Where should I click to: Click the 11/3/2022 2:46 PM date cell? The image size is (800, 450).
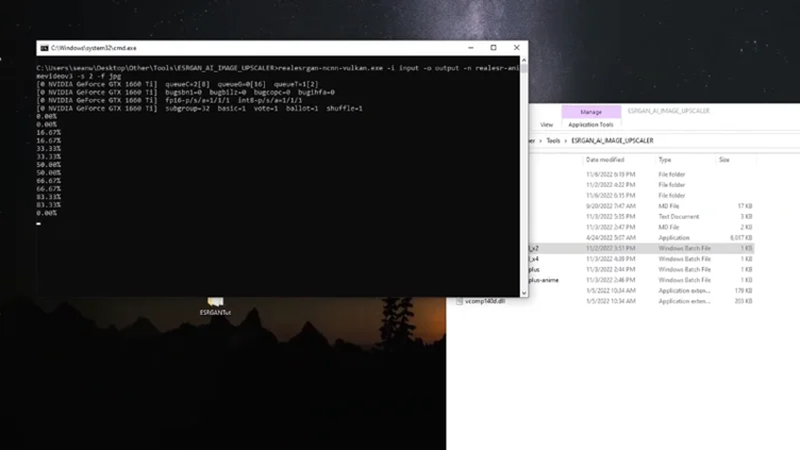point(611,280)
